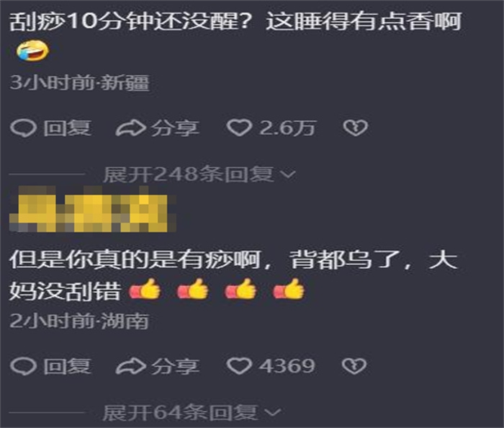This screenshot has width=504, height=428.
Task: Click the first thumbs-up emoji in the second comment
Action: tap(145, 289)
